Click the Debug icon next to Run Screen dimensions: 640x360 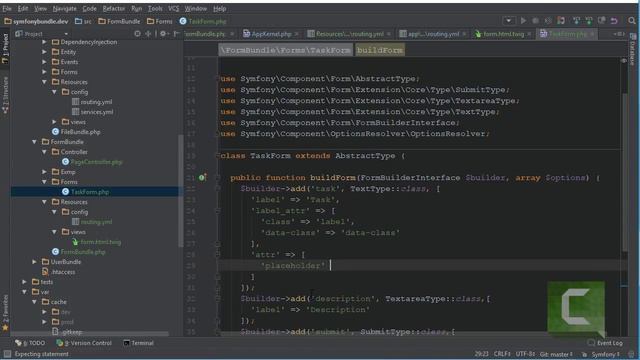click(535, 21)
